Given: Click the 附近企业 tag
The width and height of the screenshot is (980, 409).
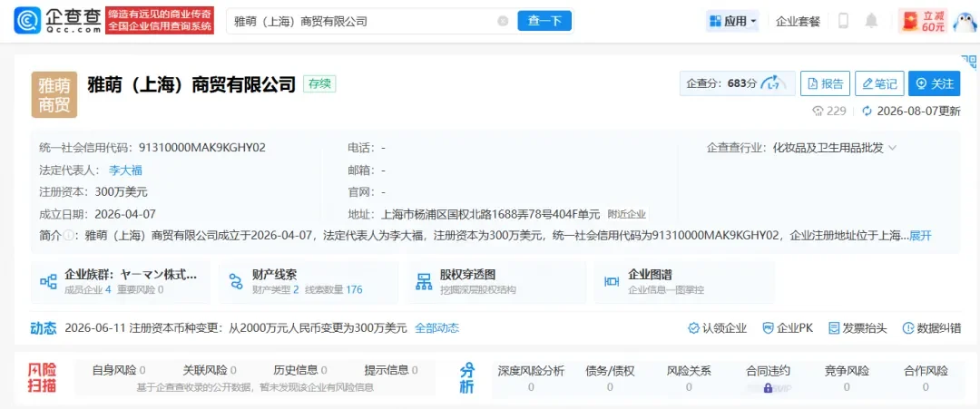Looking at the screenshot, I should pyautogui.click(x=627, y=214).
